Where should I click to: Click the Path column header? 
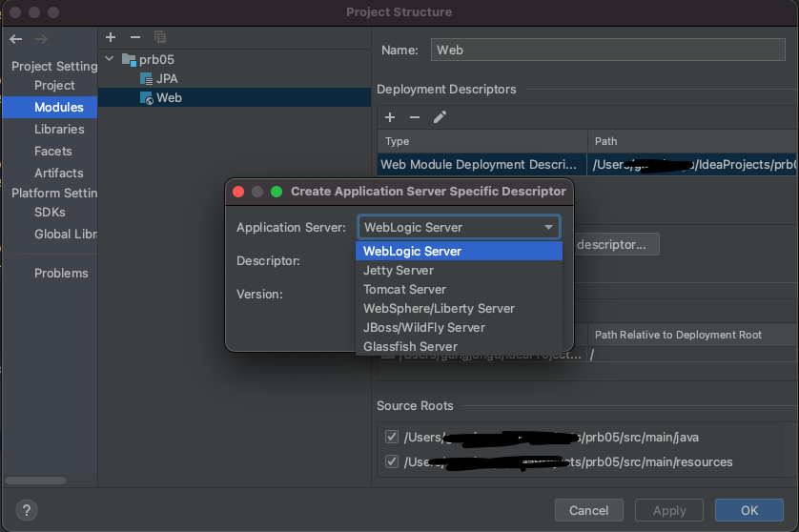coord(692,141)
